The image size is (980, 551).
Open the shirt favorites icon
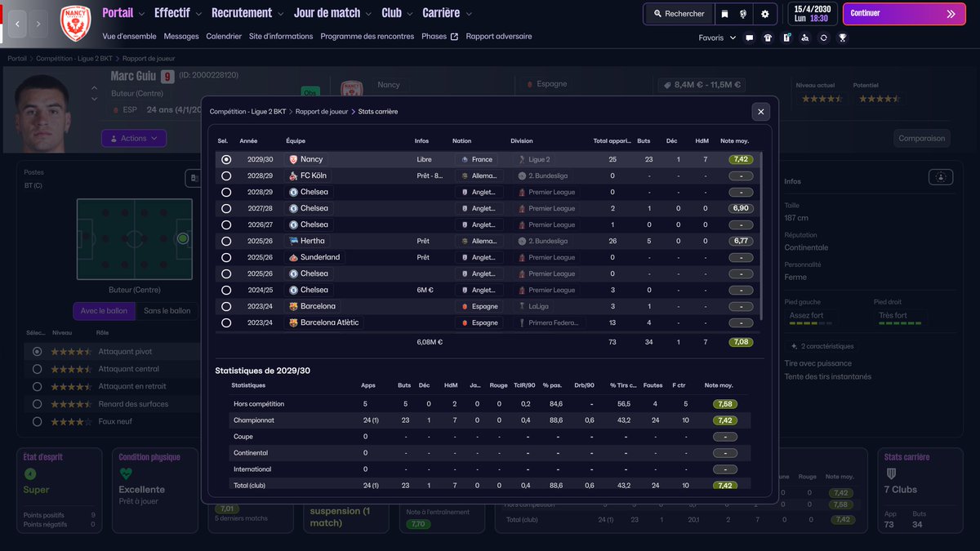(x=768, y=38)
